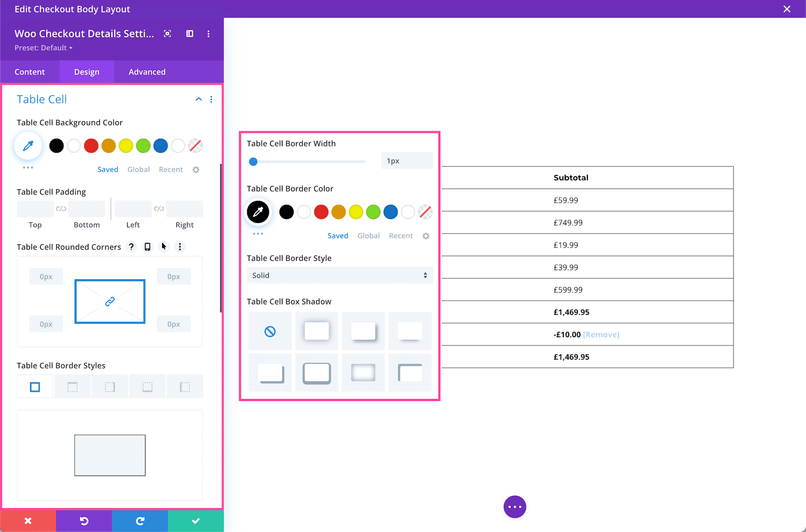806x532 pixels.
Task: Switch to the Content tab
Action: 30,72
